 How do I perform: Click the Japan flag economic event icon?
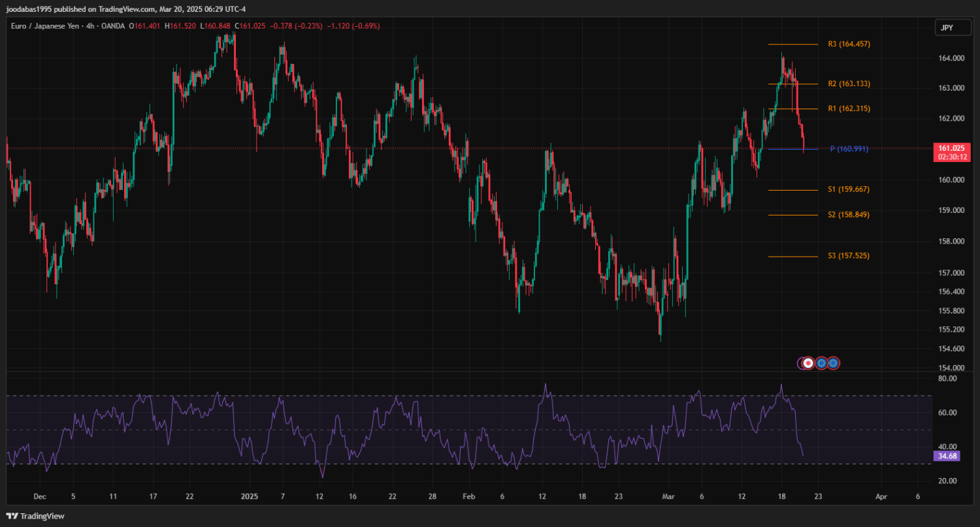808,363
